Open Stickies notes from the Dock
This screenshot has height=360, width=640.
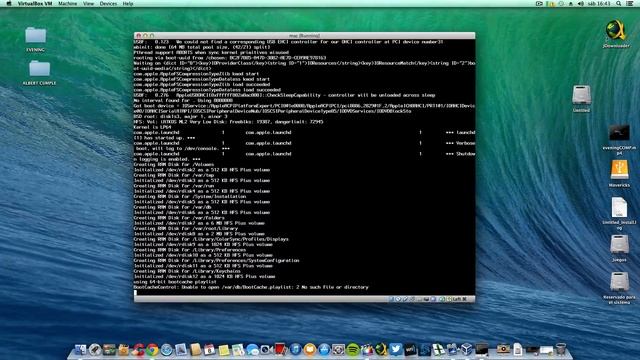pos(224,349)
